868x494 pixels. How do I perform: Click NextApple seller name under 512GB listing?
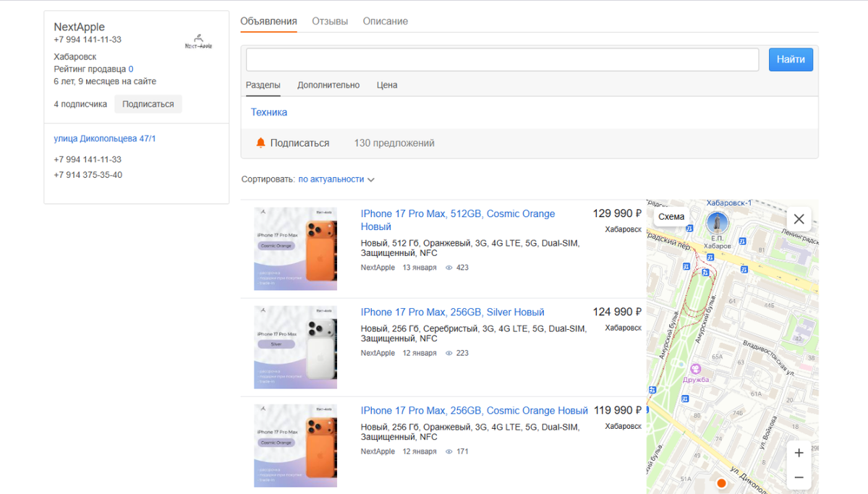pos(378,268)
